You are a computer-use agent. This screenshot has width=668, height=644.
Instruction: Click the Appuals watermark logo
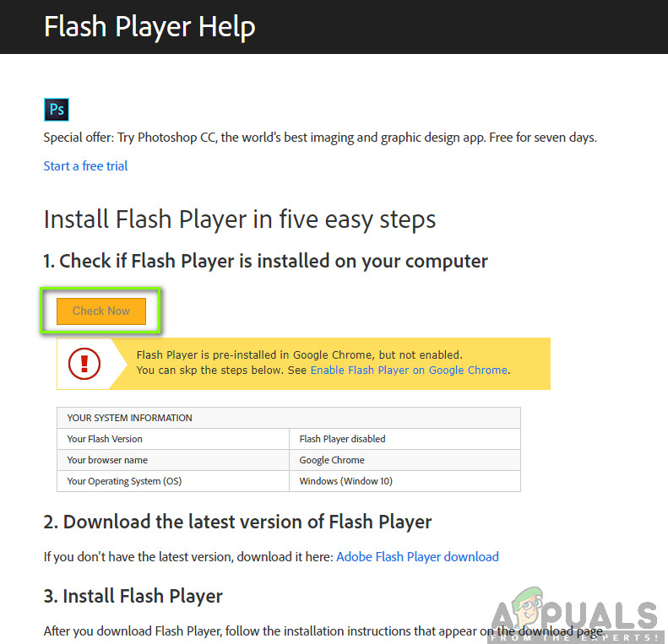(x=576, y=615)
